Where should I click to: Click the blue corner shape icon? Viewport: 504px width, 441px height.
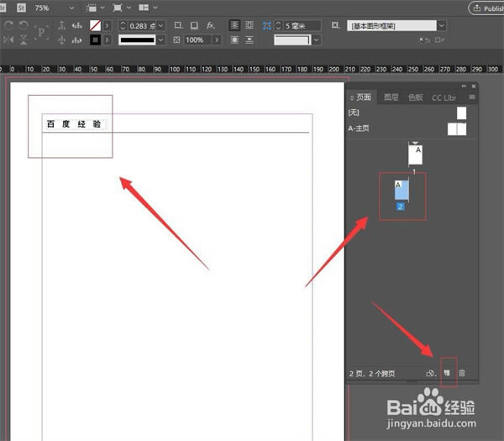coord(267,26)
